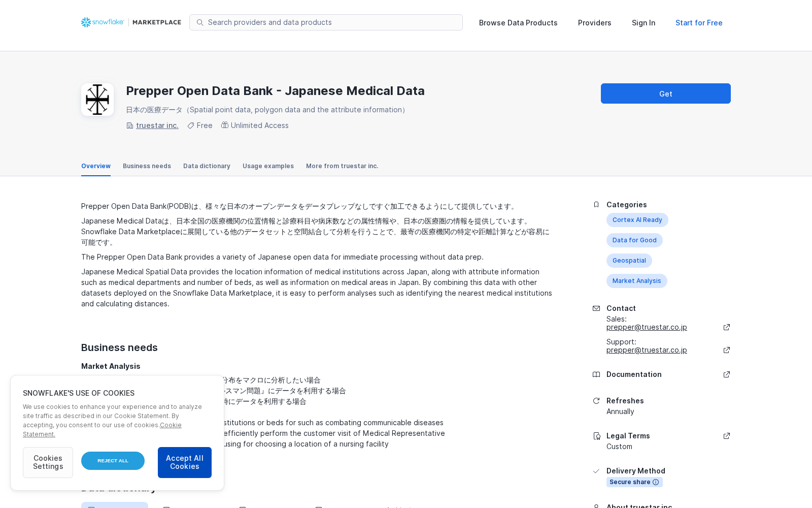The height and width of the screenshot is (508, 812).
Task: Click Sign In
Action: point(644,23)
